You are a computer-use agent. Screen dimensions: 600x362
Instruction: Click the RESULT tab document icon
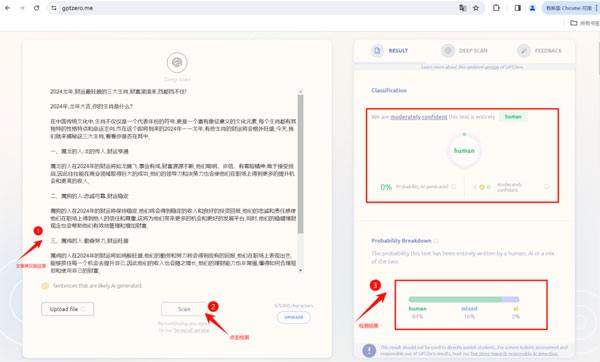tap(377, 51)
